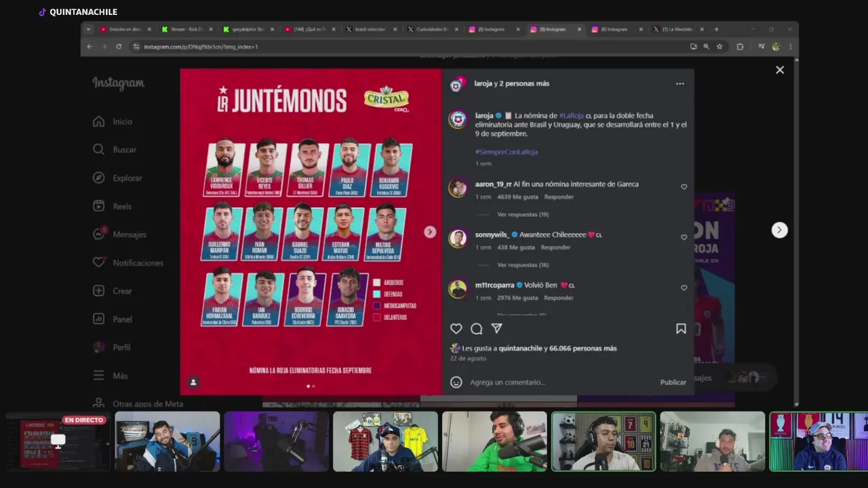Screen dimensions: 868x488
Task: Switch to the 'La Vinotinto' tab
Action: [677, 29]
